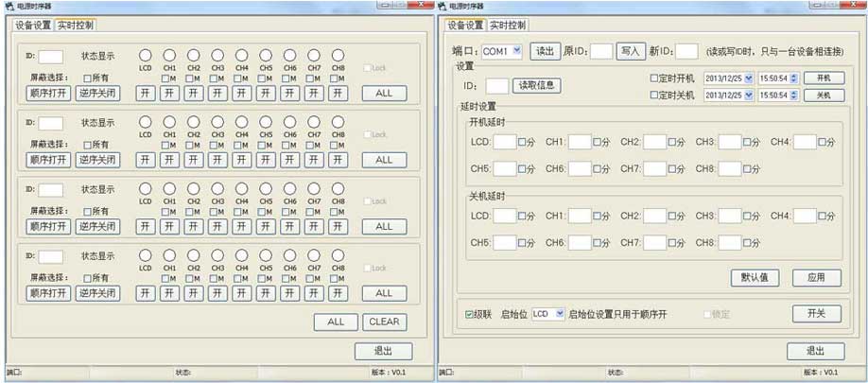
Task: Click ALL button in the second device group
Action: click(384, 160)
